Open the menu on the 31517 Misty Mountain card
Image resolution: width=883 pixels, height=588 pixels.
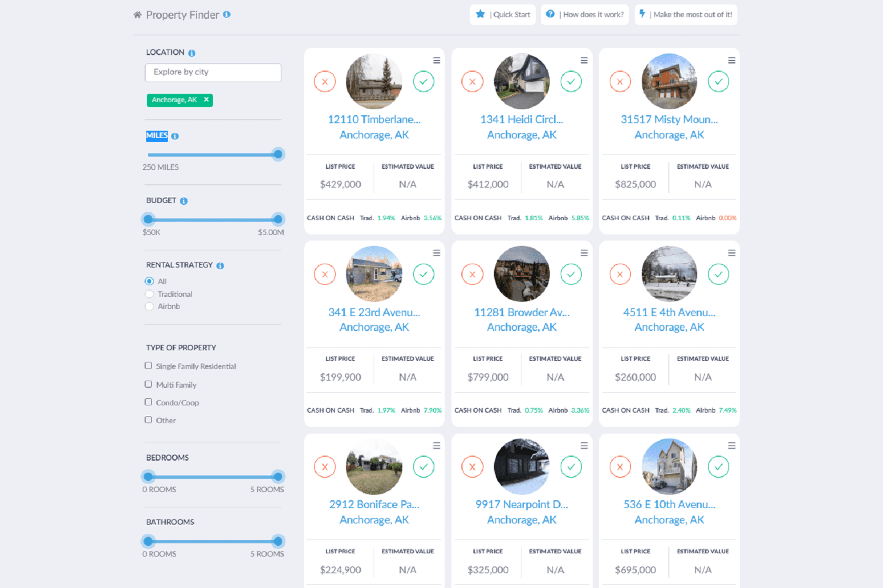point(731,61)
